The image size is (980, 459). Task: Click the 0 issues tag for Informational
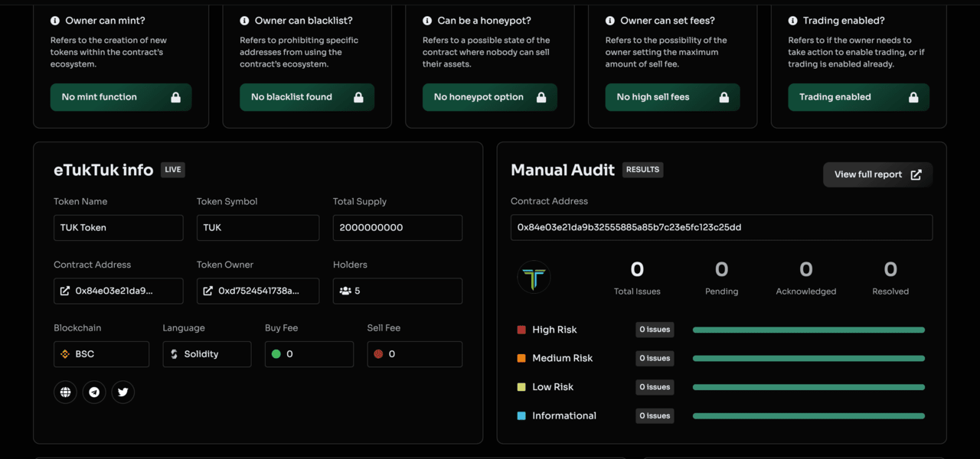tap(655, 416)
